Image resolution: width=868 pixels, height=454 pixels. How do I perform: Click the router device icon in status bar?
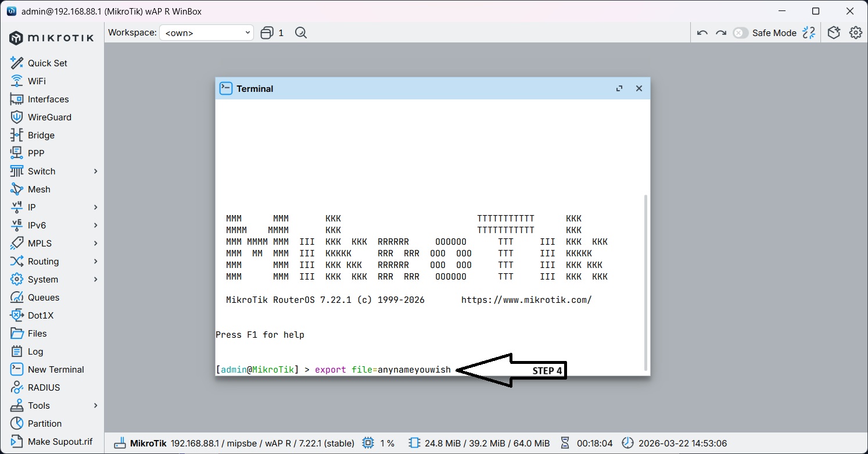click(x=120, y=443)
